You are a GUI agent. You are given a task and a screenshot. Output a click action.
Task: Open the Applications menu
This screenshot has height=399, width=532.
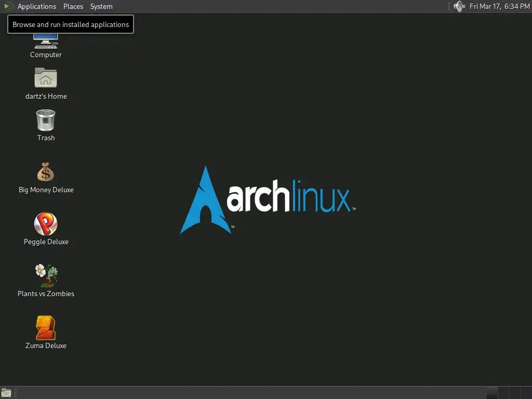[37, 6]
